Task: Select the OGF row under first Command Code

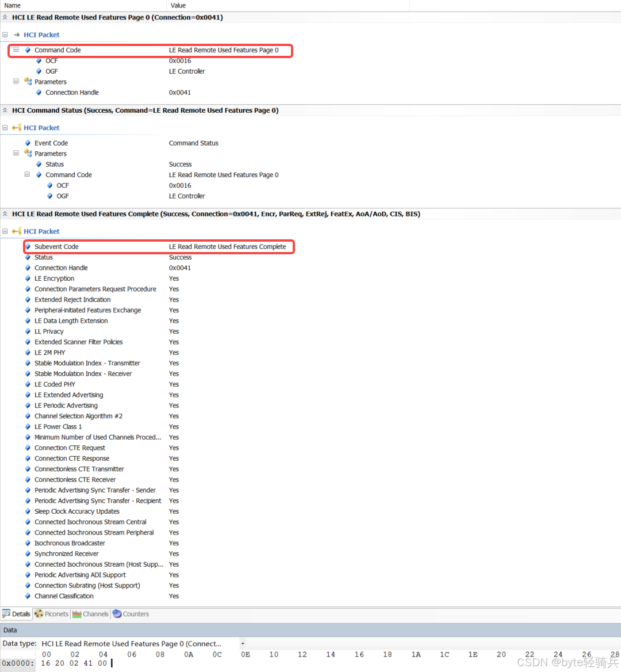Action: tap(120, 71)
